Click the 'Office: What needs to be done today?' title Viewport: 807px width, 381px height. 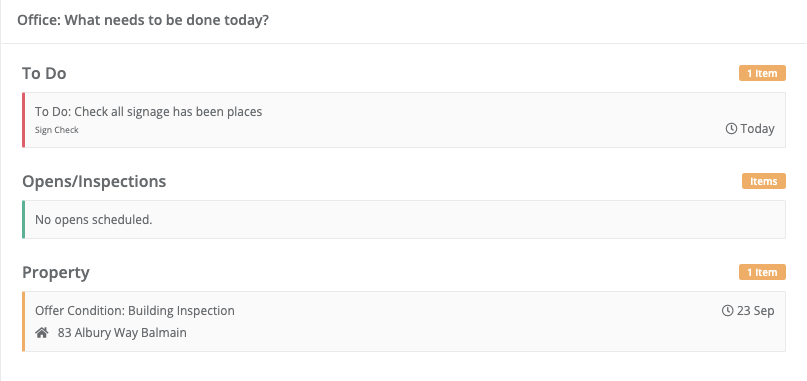[x=143, y=21]
